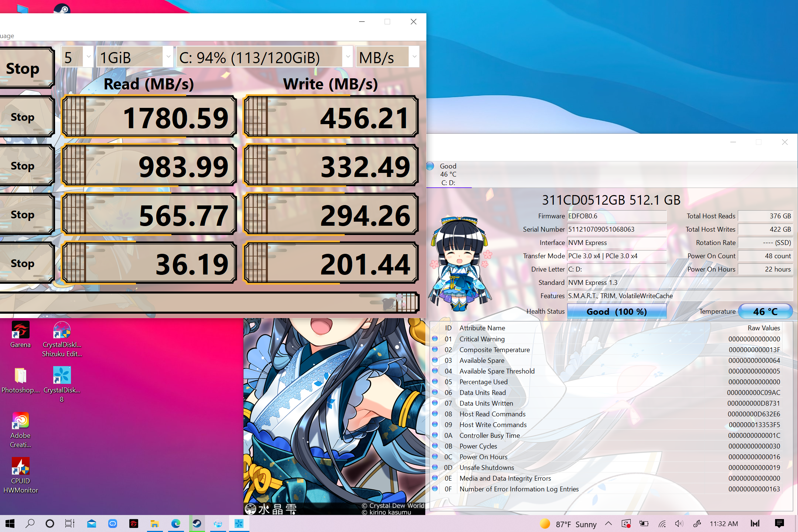Viewport: 798px width, 532px height.
Task: Open Cortana from taskbar
Action: pos(50,524)
